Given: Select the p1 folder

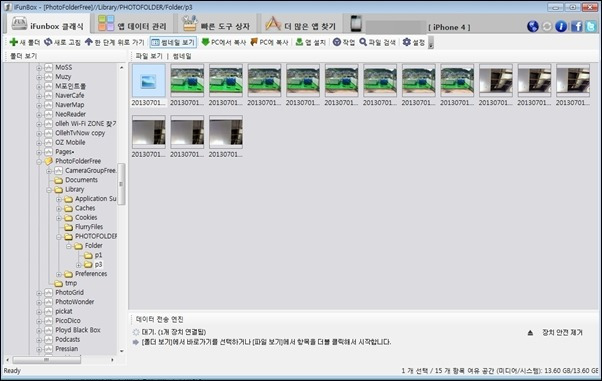Looking at the screenshot, I should [x=98, y=255].
